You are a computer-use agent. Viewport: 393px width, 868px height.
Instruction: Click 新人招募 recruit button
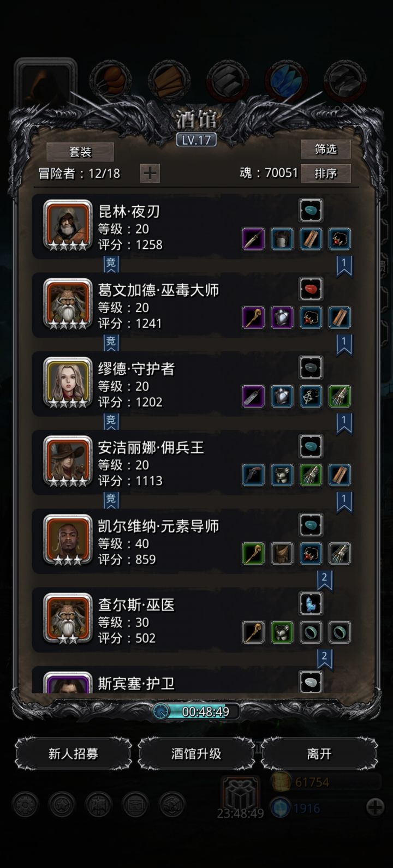tap(73, 753)
